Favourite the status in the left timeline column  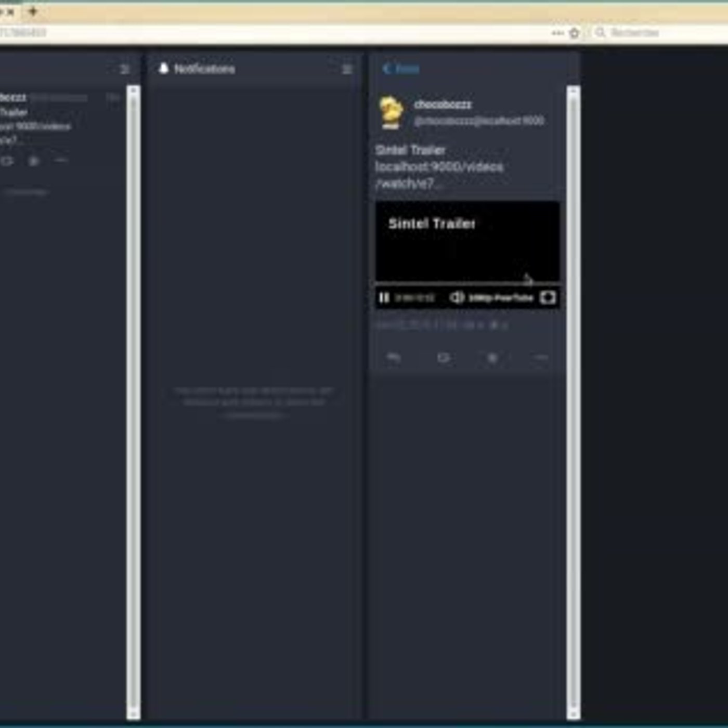pyautogui.click(x=34, y=161)
